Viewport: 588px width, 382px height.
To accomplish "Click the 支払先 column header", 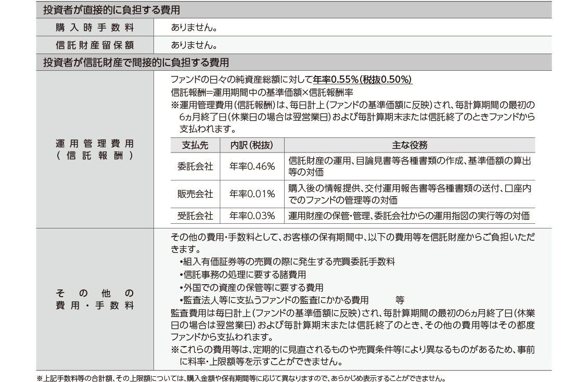I will pos(195,145).
